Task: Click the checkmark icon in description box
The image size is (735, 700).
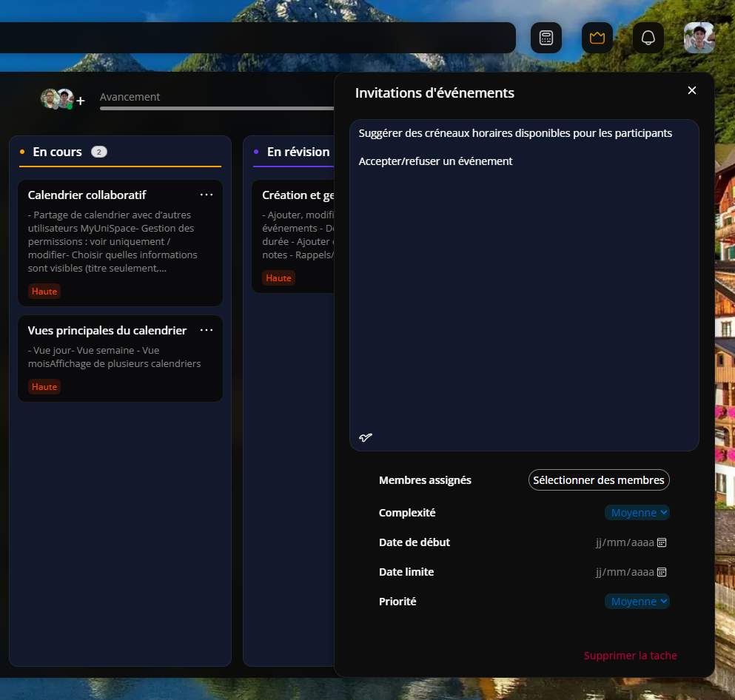Action: (x=366, y=437)
